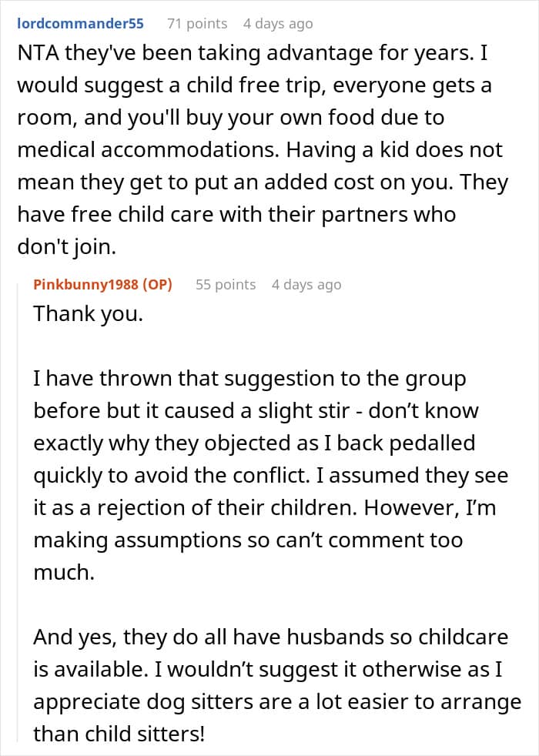Image resolution: width=539 pixels, height=756 pixels.
Task: Click the final line 'than child sitters!'
Action: tap(119, 734)
